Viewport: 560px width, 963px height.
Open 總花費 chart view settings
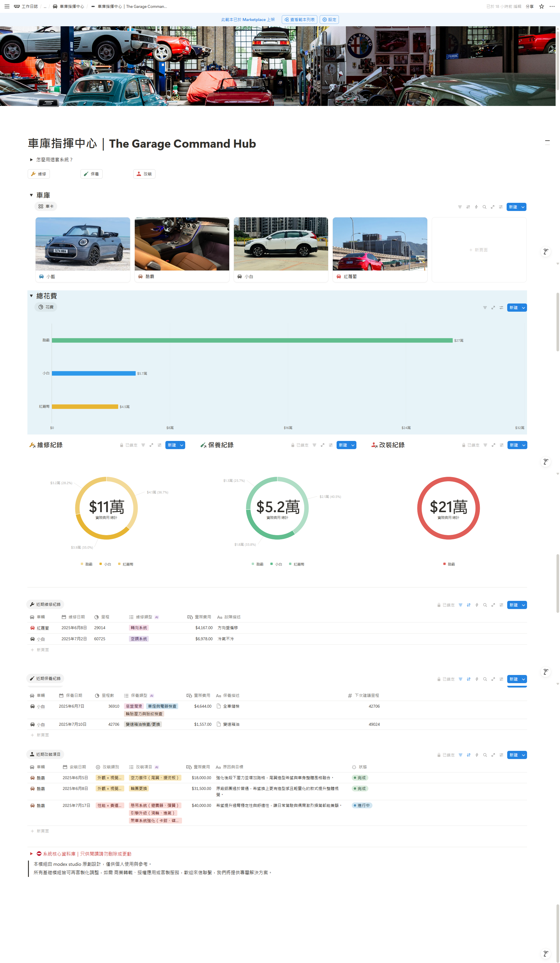(x=502, y=308)
